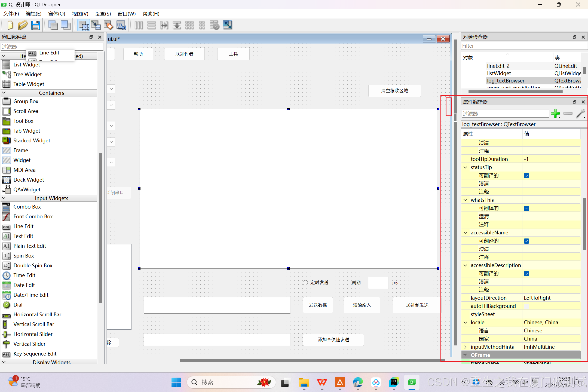Click Break Layout toolbar icon
The image size is (588, 392).
215,25
